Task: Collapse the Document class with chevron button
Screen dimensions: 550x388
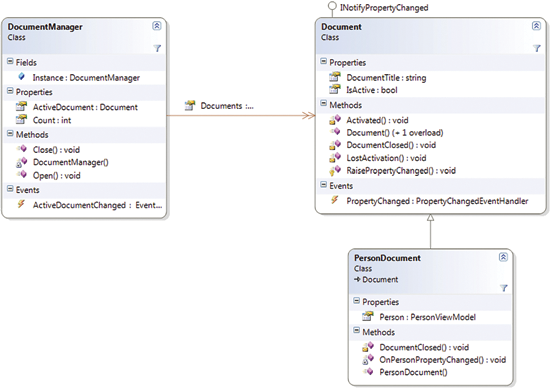Action: tap(536, 26)
